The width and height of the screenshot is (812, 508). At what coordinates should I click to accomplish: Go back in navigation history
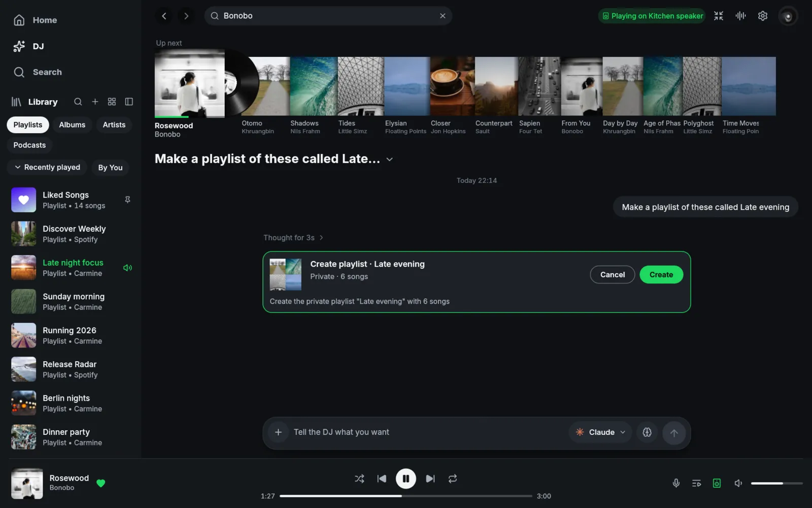click(x=164, y=16)
